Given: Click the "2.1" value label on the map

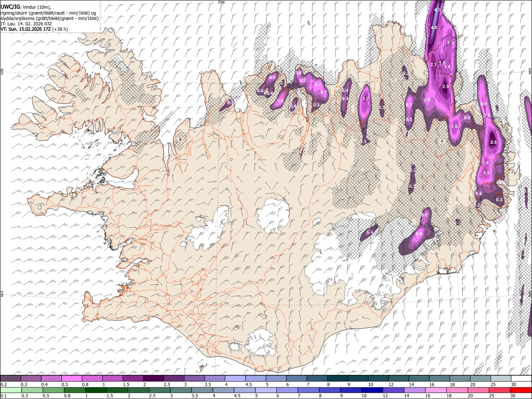Looking at the screenshot, I should (x=433, y=64).
